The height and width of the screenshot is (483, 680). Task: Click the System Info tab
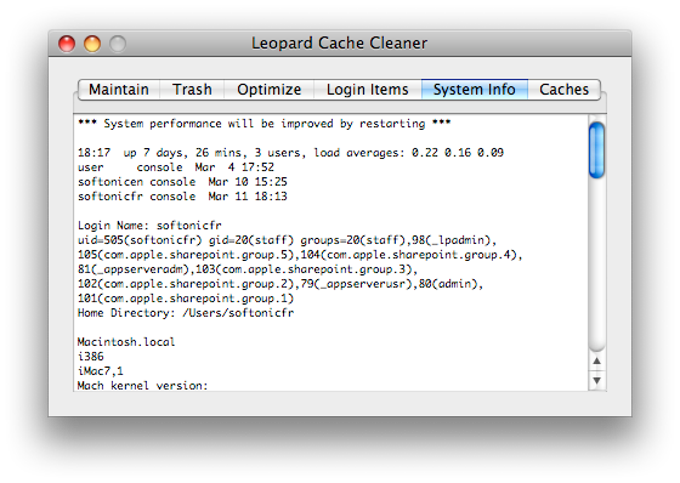(474, 89)
